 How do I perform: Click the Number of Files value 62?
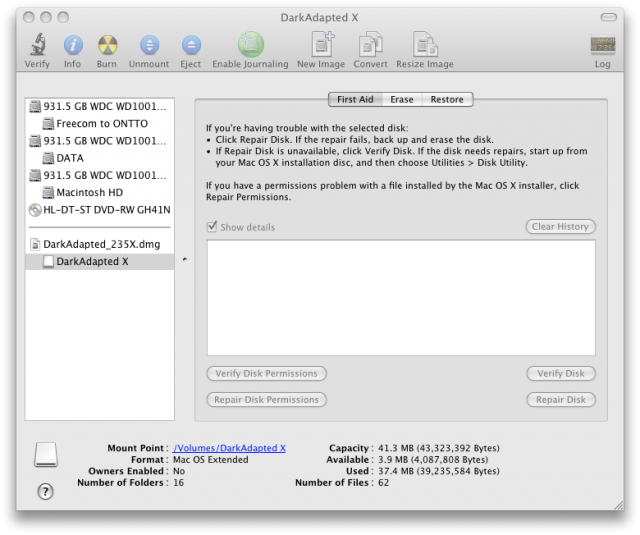384,483
